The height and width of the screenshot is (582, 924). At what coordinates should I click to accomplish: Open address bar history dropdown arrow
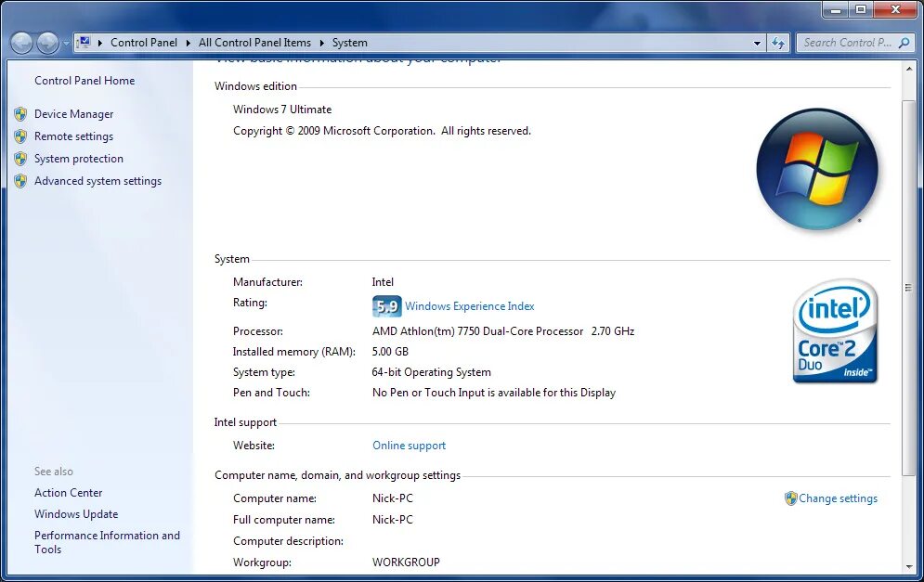click(x=757, y=43)
